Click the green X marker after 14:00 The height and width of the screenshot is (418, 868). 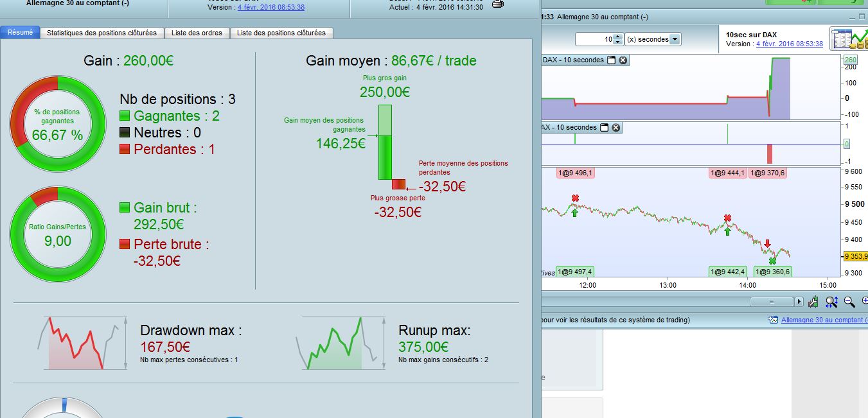click(x=773, y=261)
